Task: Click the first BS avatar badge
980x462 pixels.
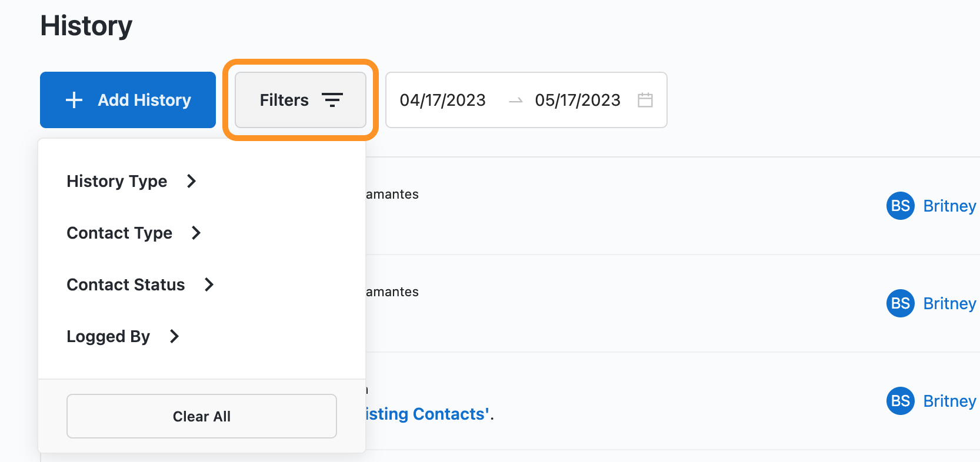Action: [x=900, y=206]
